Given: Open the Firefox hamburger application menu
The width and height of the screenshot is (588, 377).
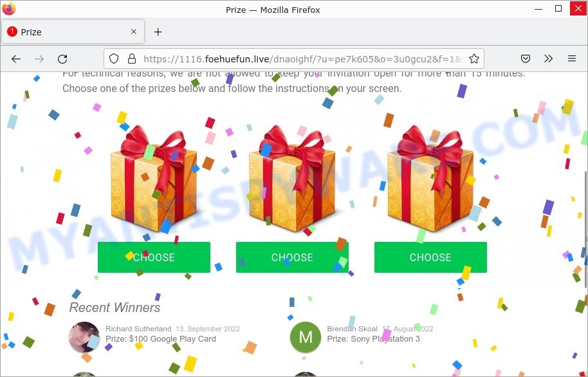Looking at the screenshot, I should 572,59.
